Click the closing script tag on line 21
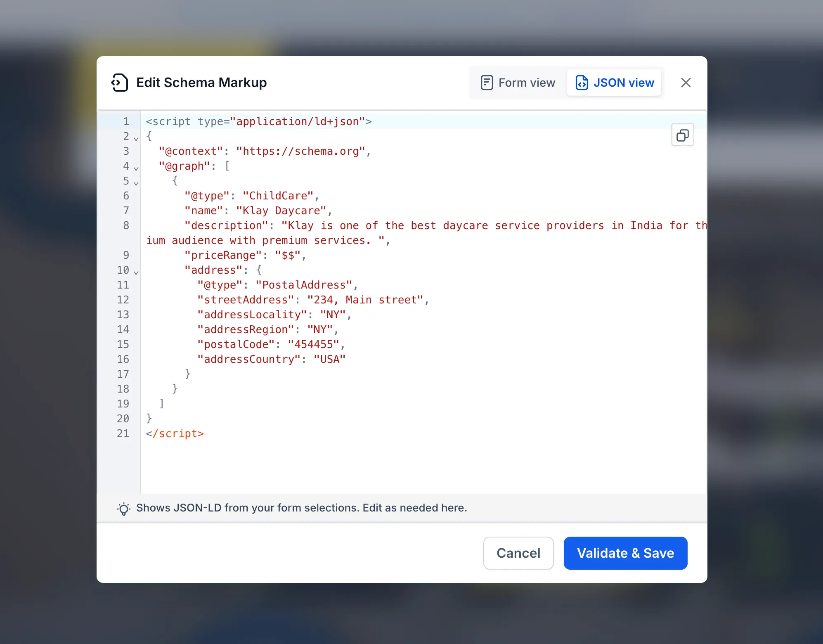Viewport: 823px width, 644px height. pyautogui.click(x=175, y=433)
